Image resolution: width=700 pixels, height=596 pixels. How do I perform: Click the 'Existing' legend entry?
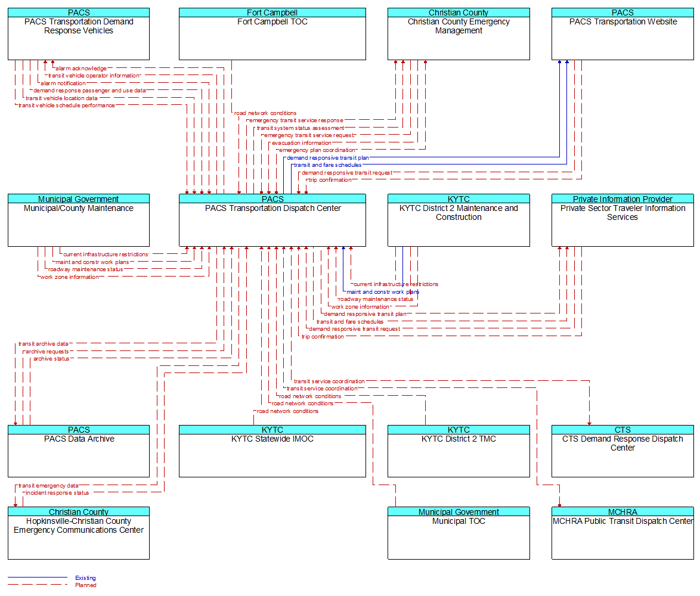click(x=85, y=578)
